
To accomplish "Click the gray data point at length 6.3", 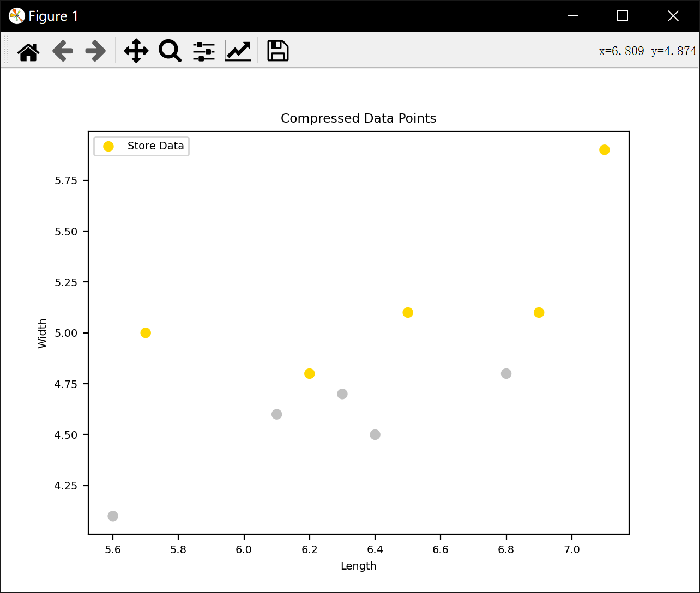I will (342, 394).
